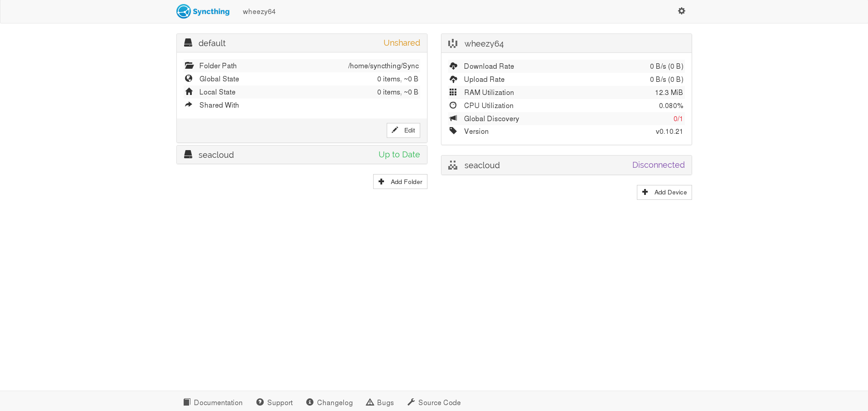Viewport: 868px width, 411px height.
Task: Click the Folder Path open-folder icon
Action: pyautogui.click(x=189, y=66)
